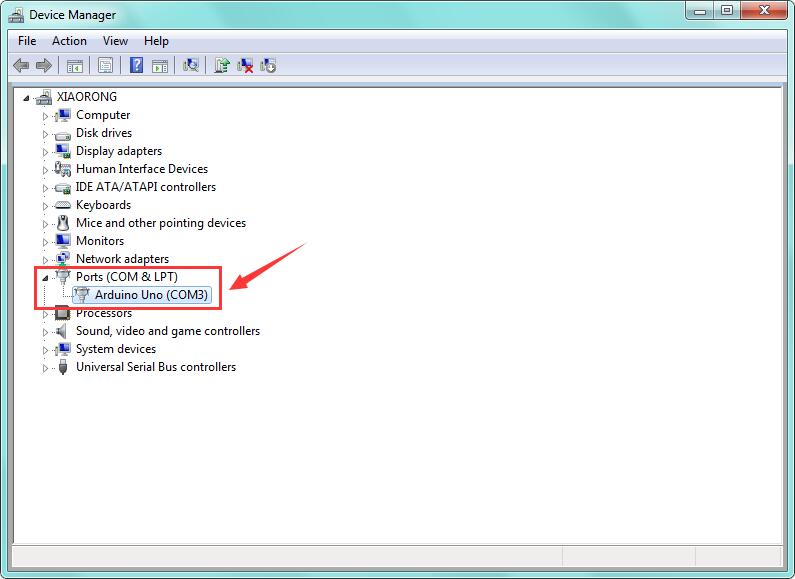Expand the Disk drives node
Image resolution: width=795 pixels, height=579 pixels.
(45, 134)
